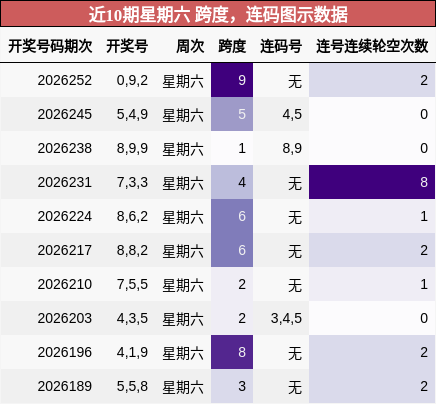Click the 开奖号 column header
Viewport: 436px width, 404px height.
127,46
